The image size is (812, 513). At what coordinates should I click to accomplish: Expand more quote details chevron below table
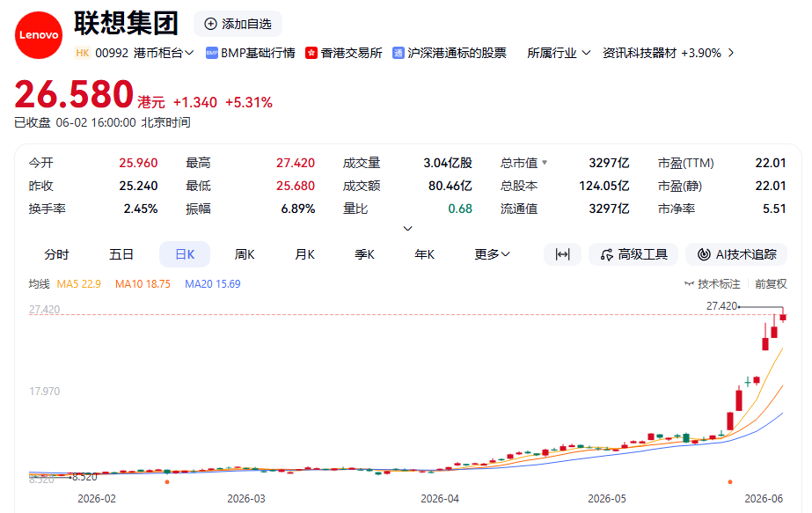click(x=407, y=228)
